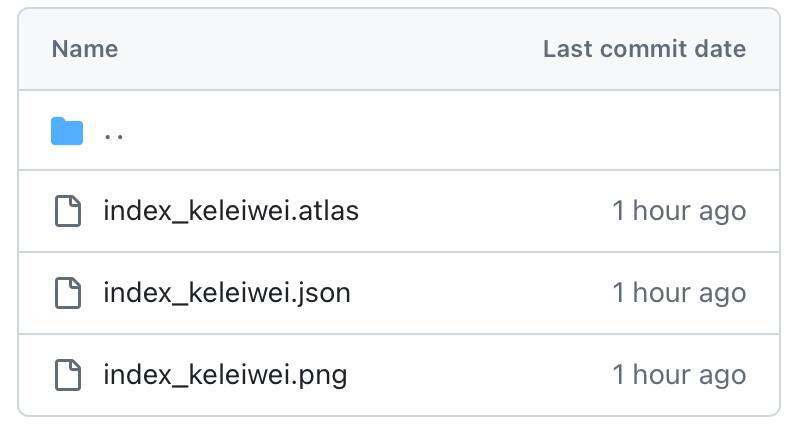The image size is (795, 441).
Task: Click '1 hour ago' on the atlas row
Action: [x=679, y=211]
